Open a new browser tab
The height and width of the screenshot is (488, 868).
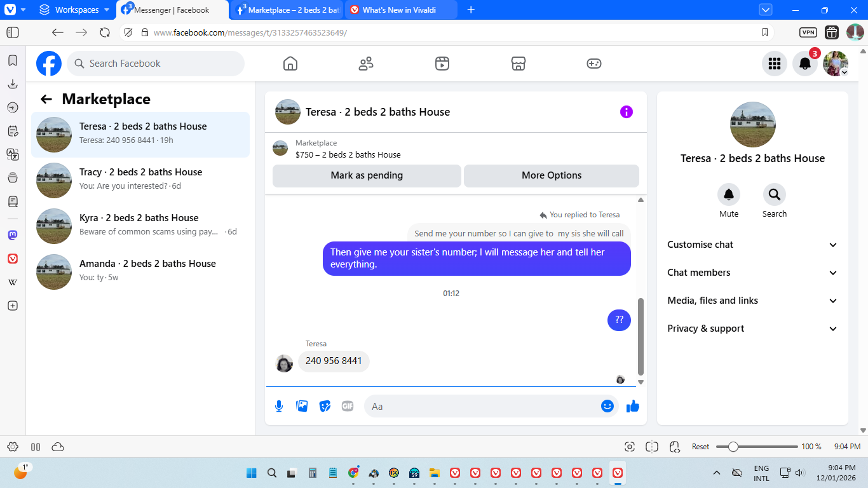(x=471, y=10)
